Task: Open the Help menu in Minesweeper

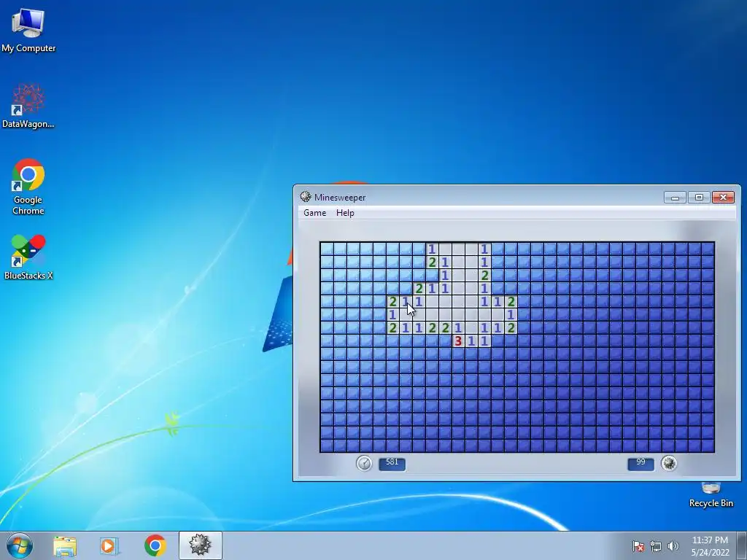Action: coord(345,213)
